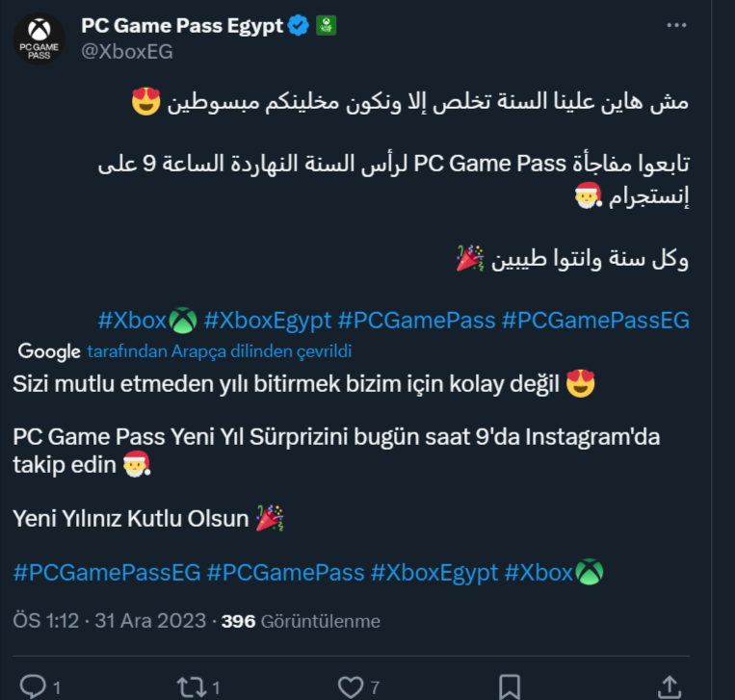The width and height of the screenshot is (735, 700).
Task: Open #XboxEgypt hashtag in Turkish translation
Action: [x=433, y=573]
